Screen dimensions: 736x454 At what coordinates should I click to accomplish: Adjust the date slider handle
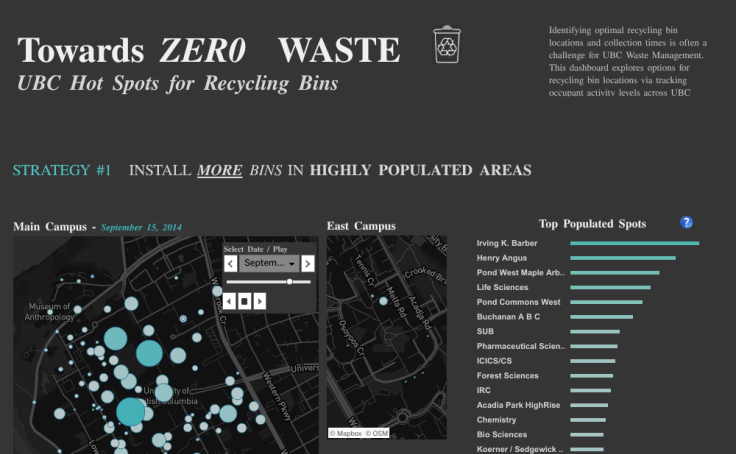(x=290, y=282)
